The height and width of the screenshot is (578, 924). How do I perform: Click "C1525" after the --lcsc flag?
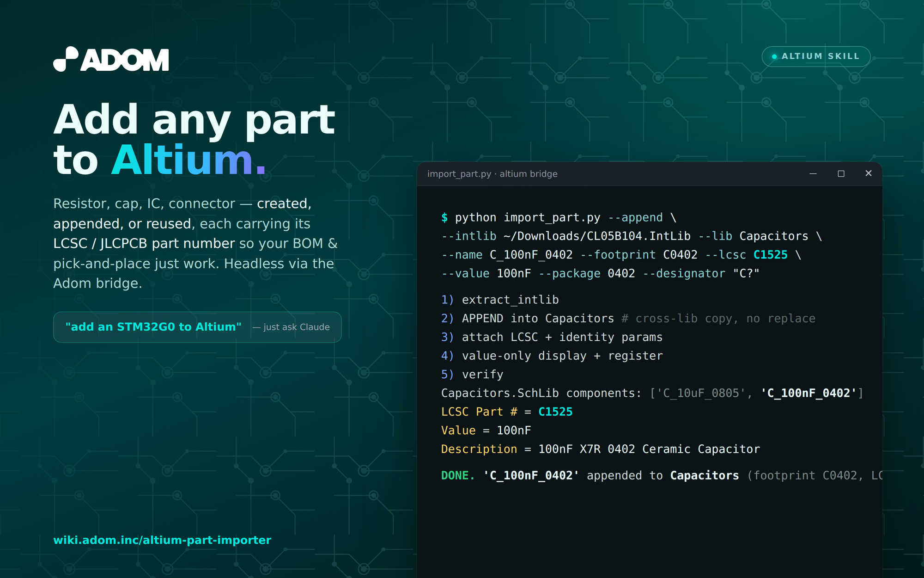coord(770,255)
